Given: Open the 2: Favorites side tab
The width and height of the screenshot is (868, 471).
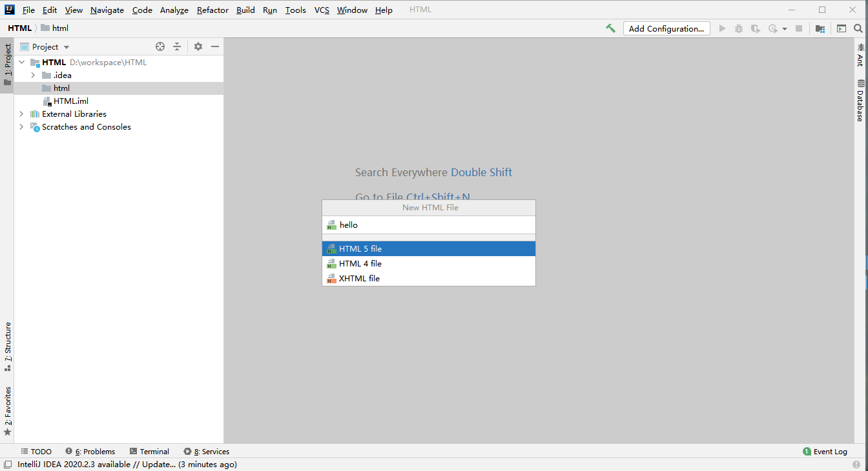Looking at the screenshot, I should pos(7,411).
